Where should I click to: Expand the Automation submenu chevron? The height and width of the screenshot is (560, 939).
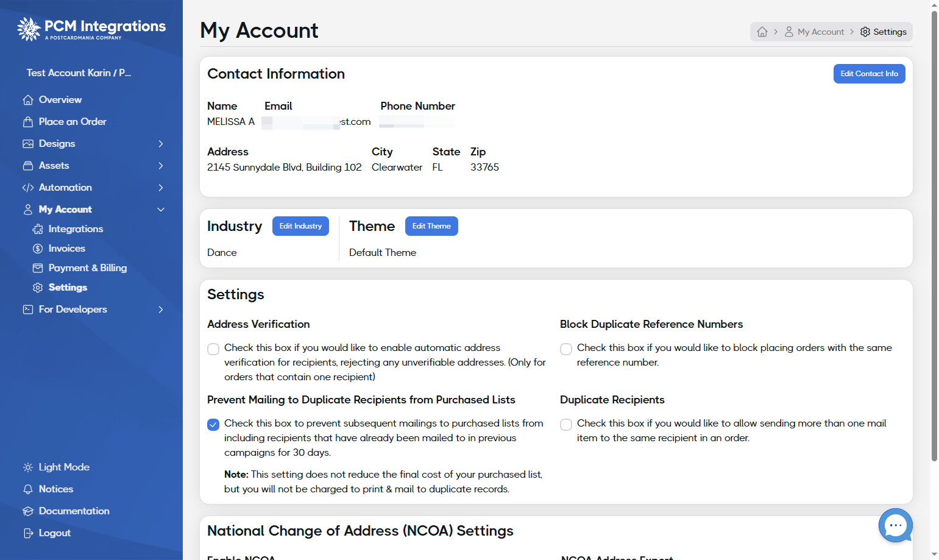(161, 188)
